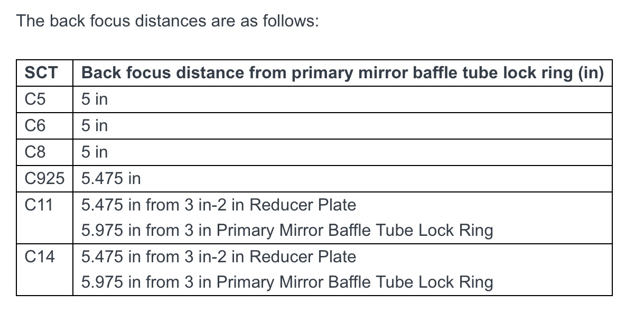Click the C11 Reducer Plate distance line
644x312 pixels.
(219, 205)
